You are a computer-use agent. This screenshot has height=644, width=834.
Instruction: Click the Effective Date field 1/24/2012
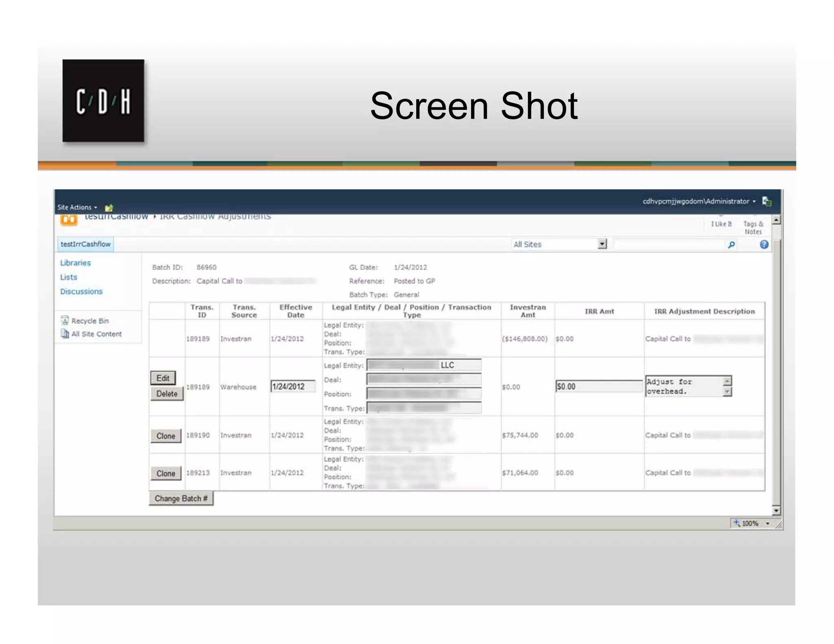[x=293, y=386]
